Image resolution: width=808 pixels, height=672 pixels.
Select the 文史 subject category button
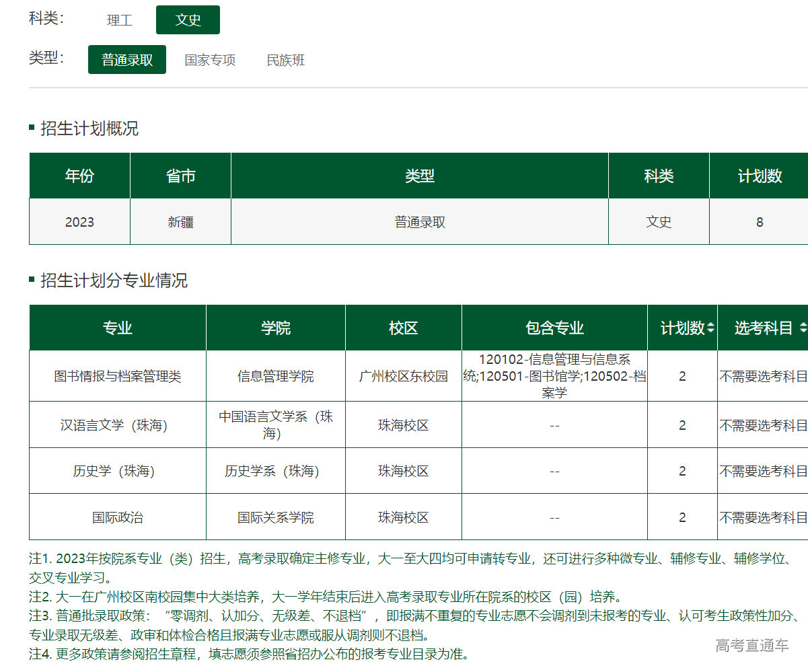click(x=188, y=20)
